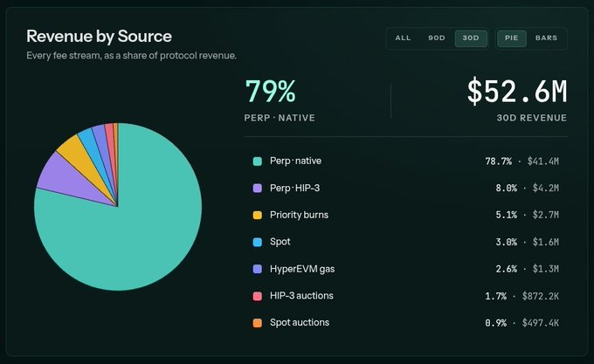Click the 1.7% · $872.2K value
This screenshot has height=364, width=594.
coord(521,296)
